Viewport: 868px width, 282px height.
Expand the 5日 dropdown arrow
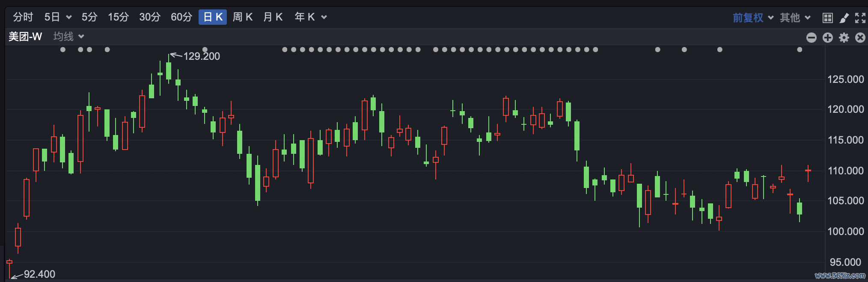(68, 18)
